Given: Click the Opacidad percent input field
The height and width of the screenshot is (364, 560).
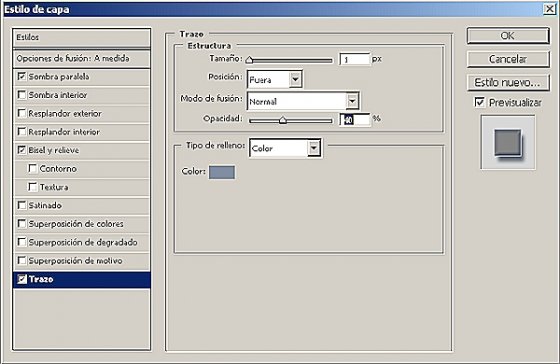Looking at the screenshot, I should point(355,120).
